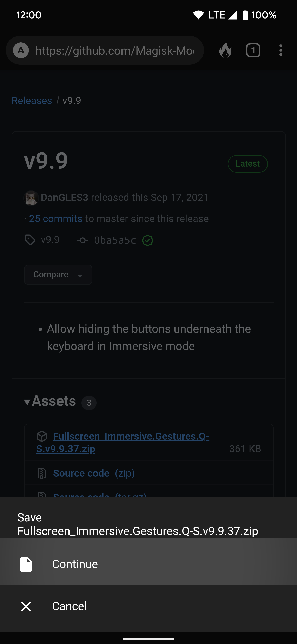Screen dimensions: 297x644
Task: Tap the v9.9 tag icon
Action: point(30,240)
